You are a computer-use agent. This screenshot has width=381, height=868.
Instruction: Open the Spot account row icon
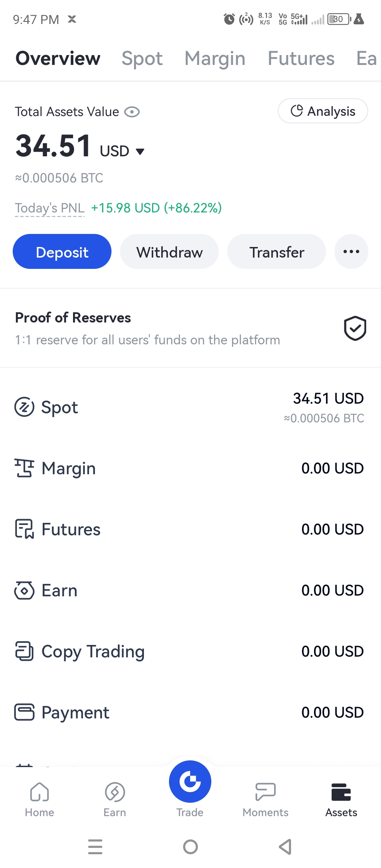tap(24, 407)
